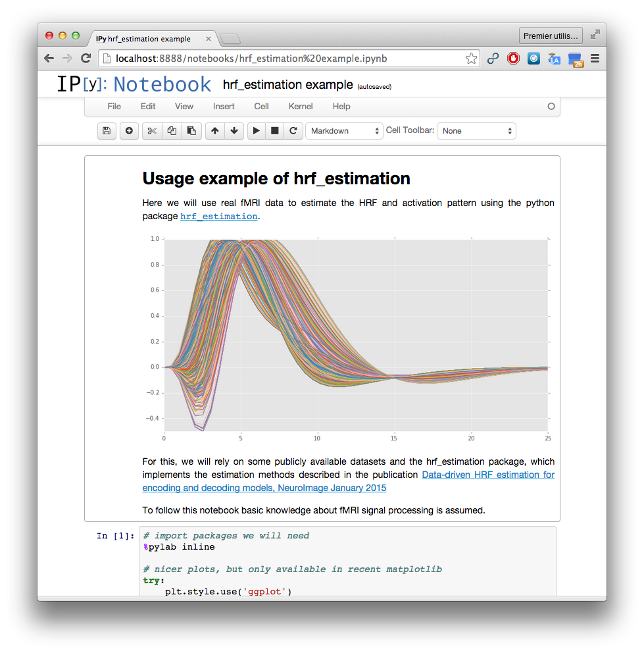Click the Cell Toolbar: label
The image size is (644, 653).
[x=410, y=130]
